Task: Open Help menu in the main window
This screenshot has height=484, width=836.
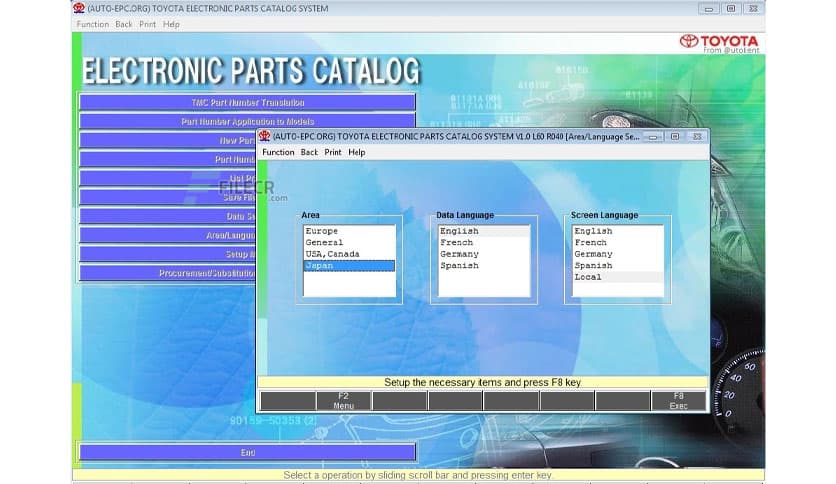Action: pyautogui.click(x=171, y=24)
